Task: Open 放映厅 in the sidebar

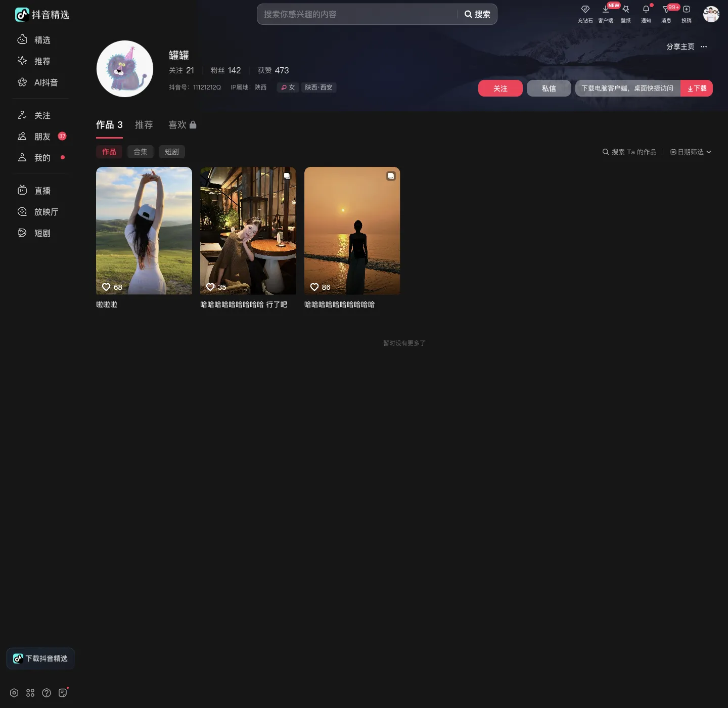Action: click(x=38, y=212)
